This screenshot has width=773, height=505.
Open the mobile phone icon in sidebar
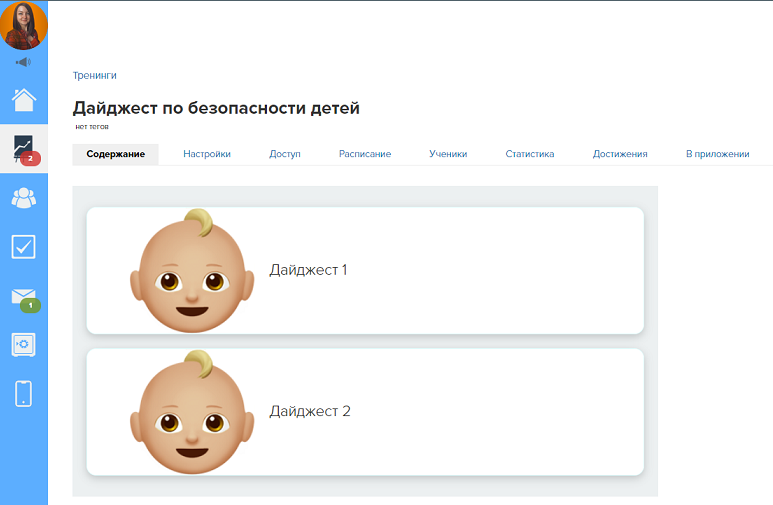23,393
